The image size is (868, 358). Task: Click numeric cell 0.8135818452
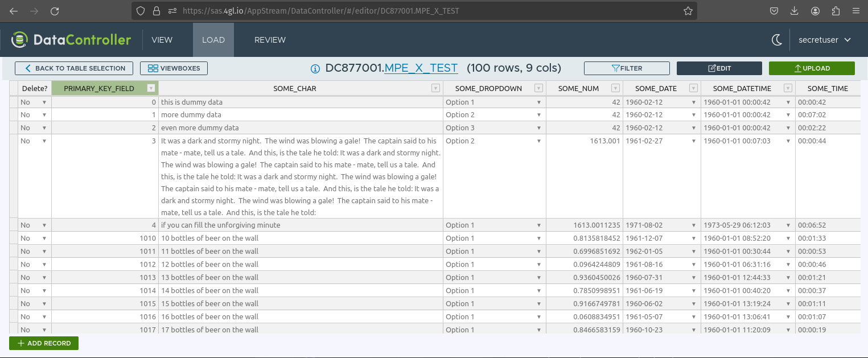point(585,238)
